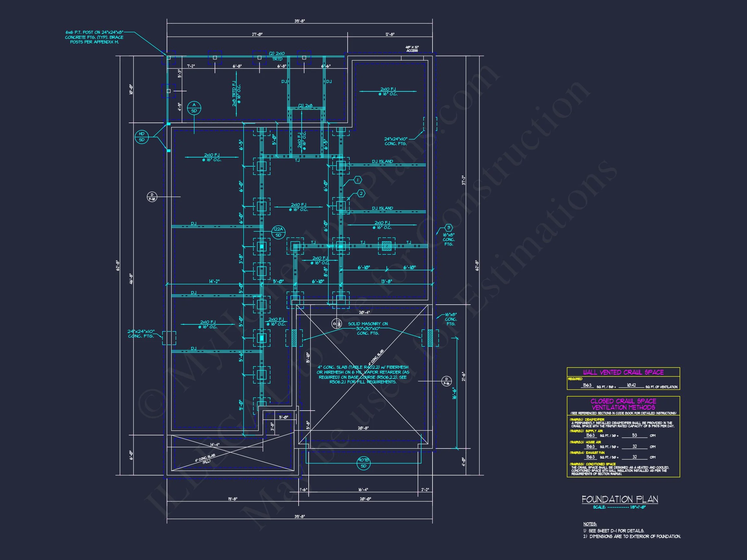Click the '40x32 ACCESS' label
The height and width of the screenshot is (560, 747).
[x=412, y=49]
